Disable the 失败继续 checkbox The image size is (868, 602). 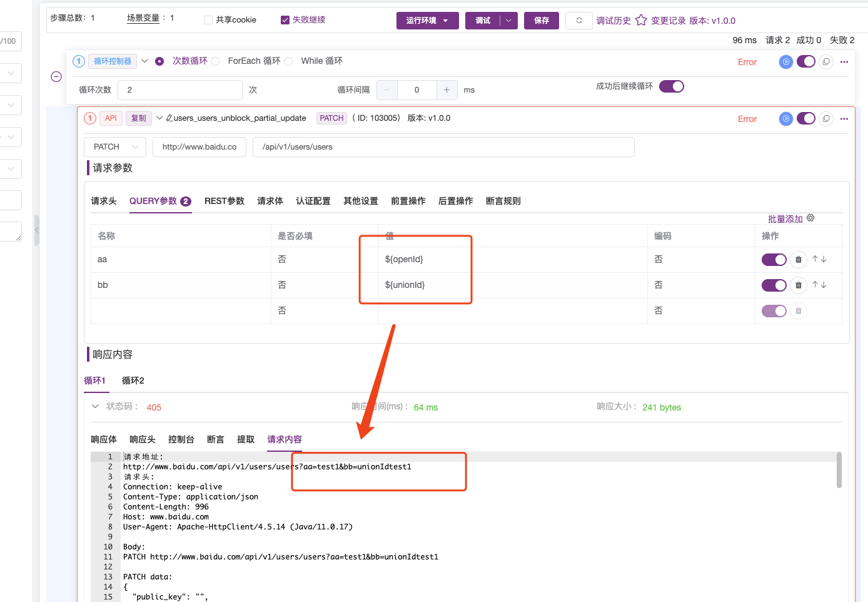[x=285, y=19]
